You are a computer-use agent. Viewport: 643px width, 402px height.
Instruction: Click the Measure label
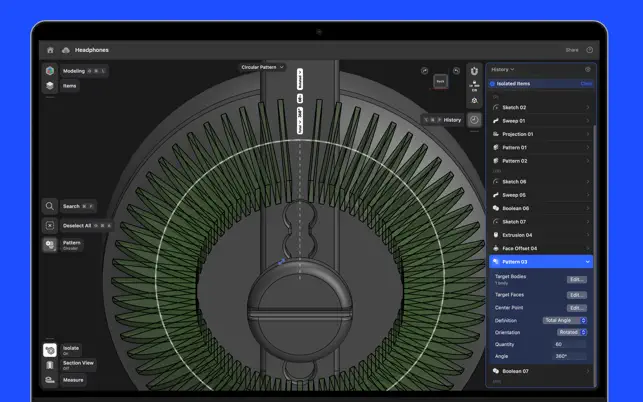coord(73,380)
